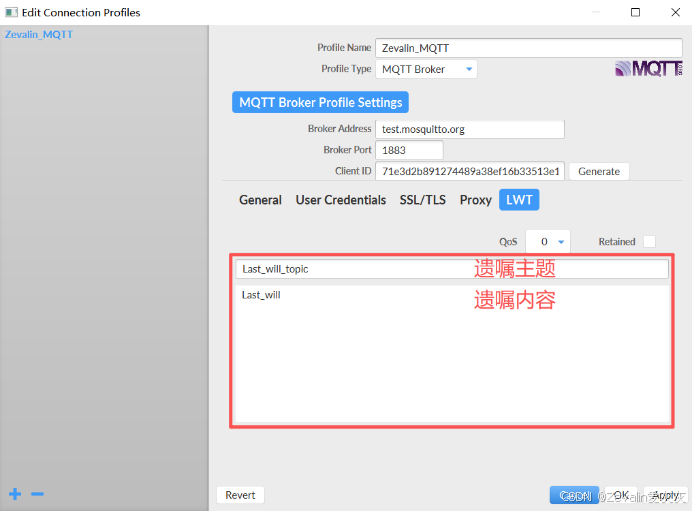Remove selected profile with minus icon
The image size is (693, 511).
(x=37, y=494)
